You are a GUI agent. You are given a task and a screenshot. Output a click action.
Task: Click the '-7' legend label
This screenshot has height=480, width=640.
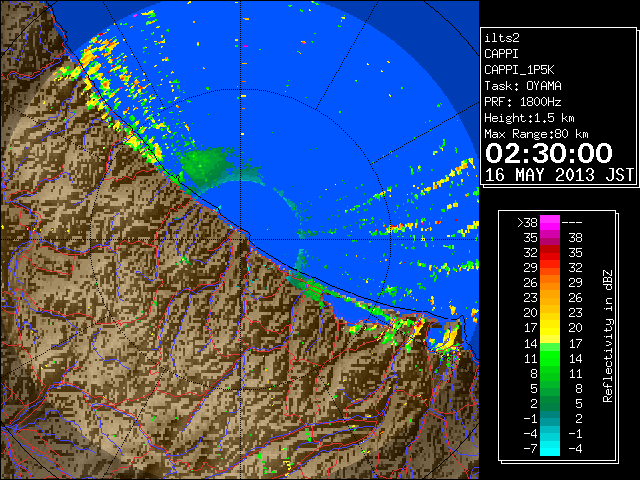point(530,449)
